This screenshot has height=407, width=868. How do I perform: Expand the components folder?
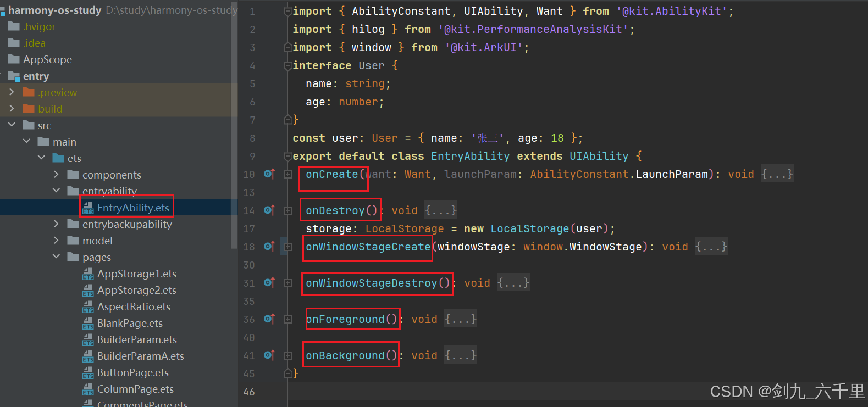[x=56, y=175]
